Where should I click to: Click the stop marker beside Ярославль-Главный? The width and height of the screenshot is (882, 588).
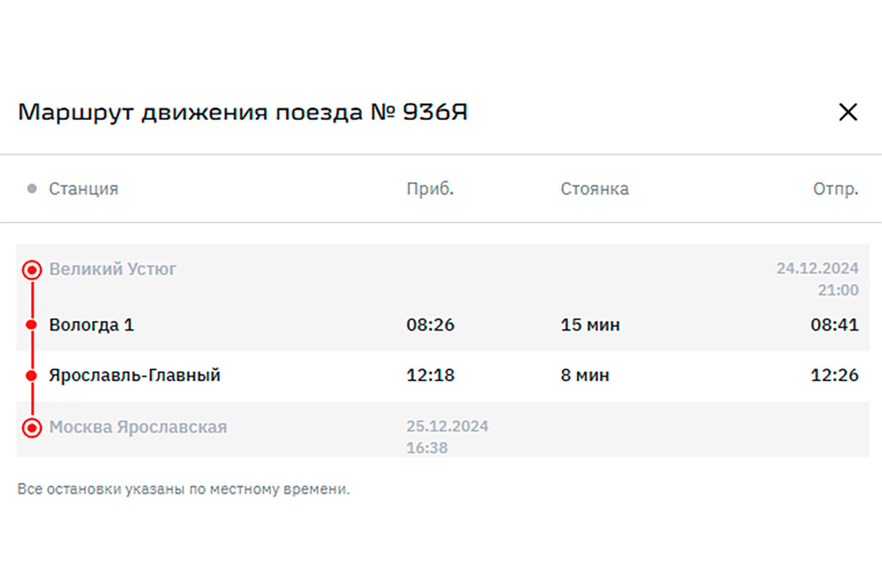click(31, 375)
